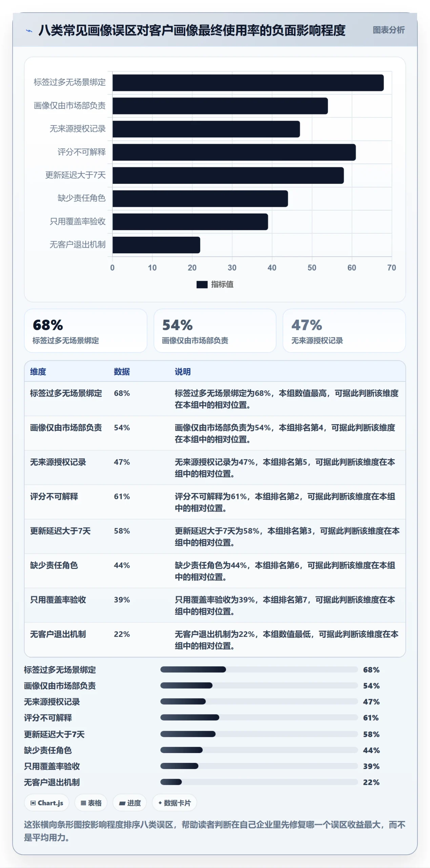This screenshot has width=430, height=868.
Task: Click the 39% value in the table
Action: [122, 599]
